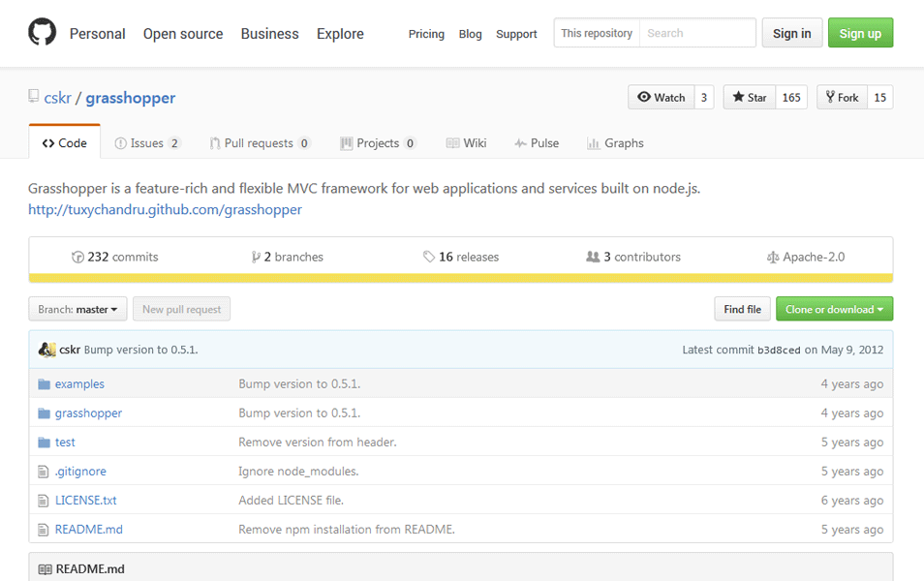
Task: Click the This repository search scope
Action: pyautogui.click(x=597, y=33)
